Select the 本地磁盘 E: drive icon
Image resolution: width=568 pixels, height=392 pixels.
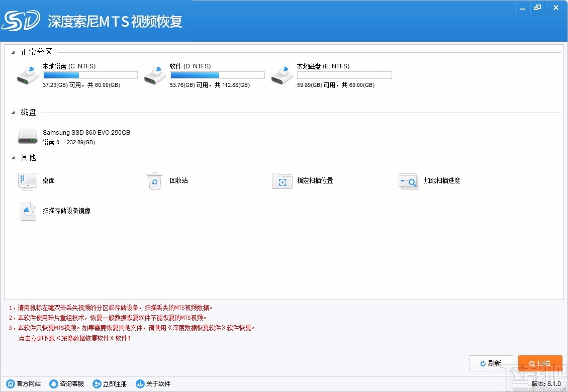(x=281, y=74)
